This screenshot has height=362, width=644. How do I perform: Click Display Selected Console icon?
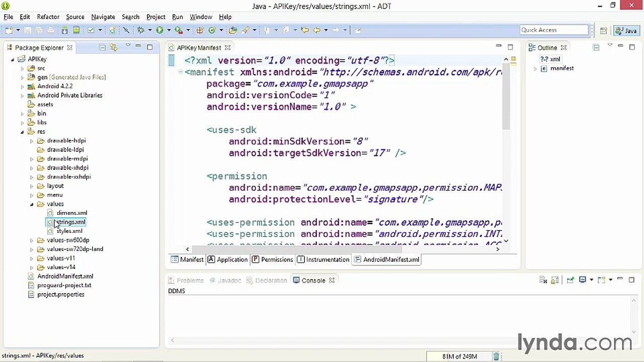click(583, 280)
